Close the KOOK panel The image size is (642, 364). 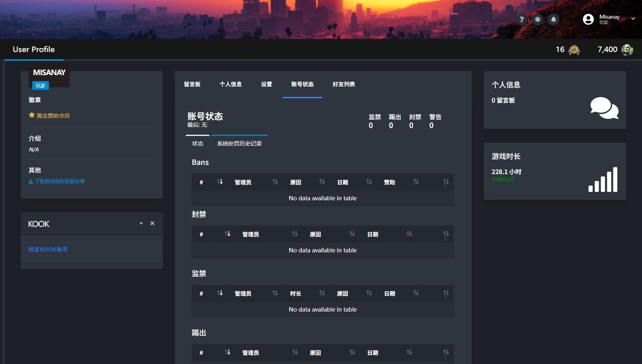152,223
